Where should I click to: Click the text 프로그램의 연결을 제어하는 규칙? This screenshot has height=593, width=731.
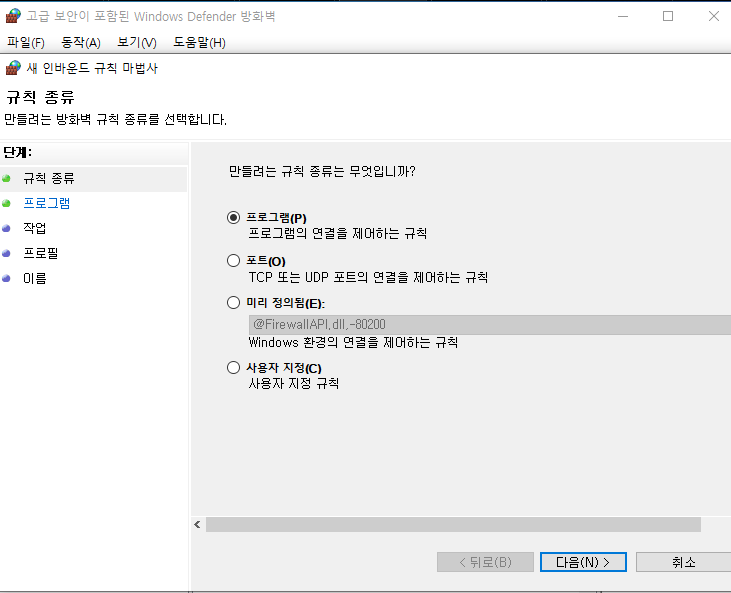(338, 233)
